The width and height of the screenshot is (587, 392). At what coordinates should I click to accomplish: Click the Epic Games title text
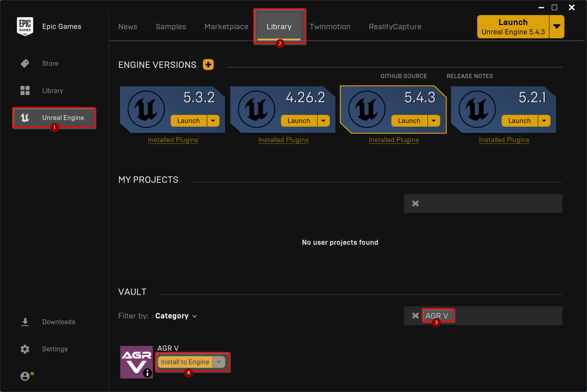click(x=62, y=27)
